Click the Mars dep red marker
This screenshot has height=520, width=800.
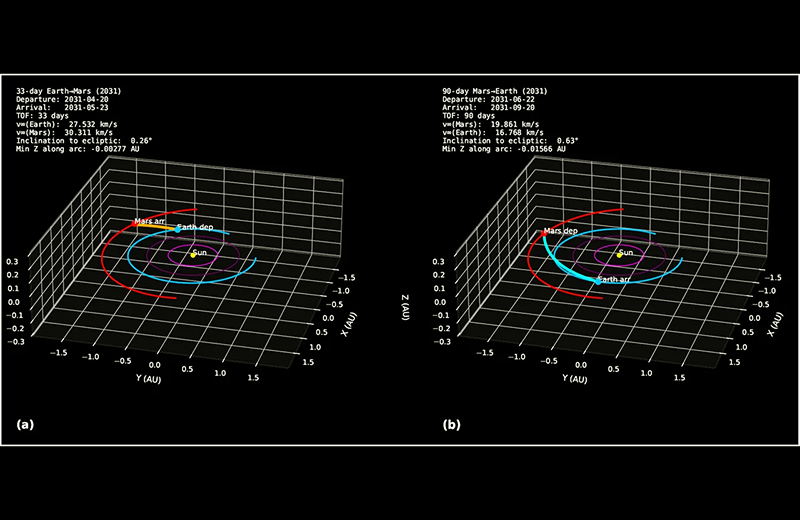[x=544, y=233]
